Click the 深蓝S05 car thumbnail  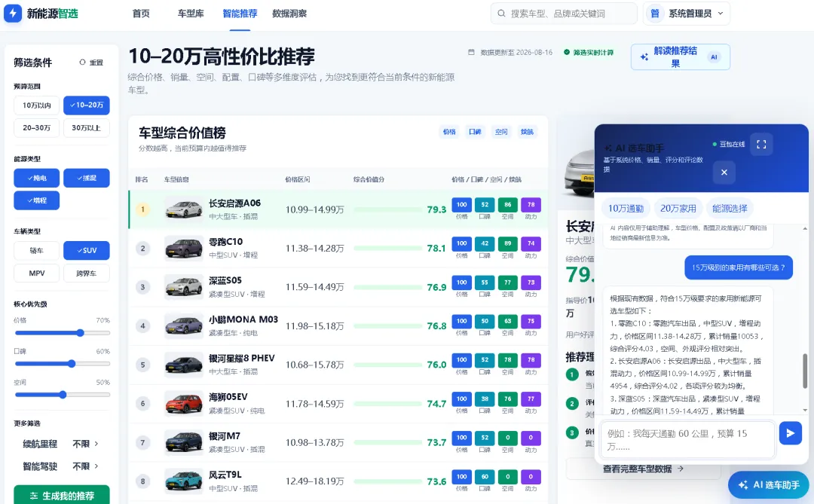pos(184,287)
